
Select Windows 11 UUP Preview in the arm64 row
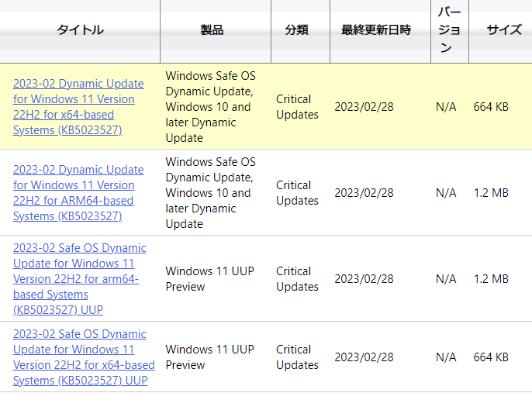(209, 279)
